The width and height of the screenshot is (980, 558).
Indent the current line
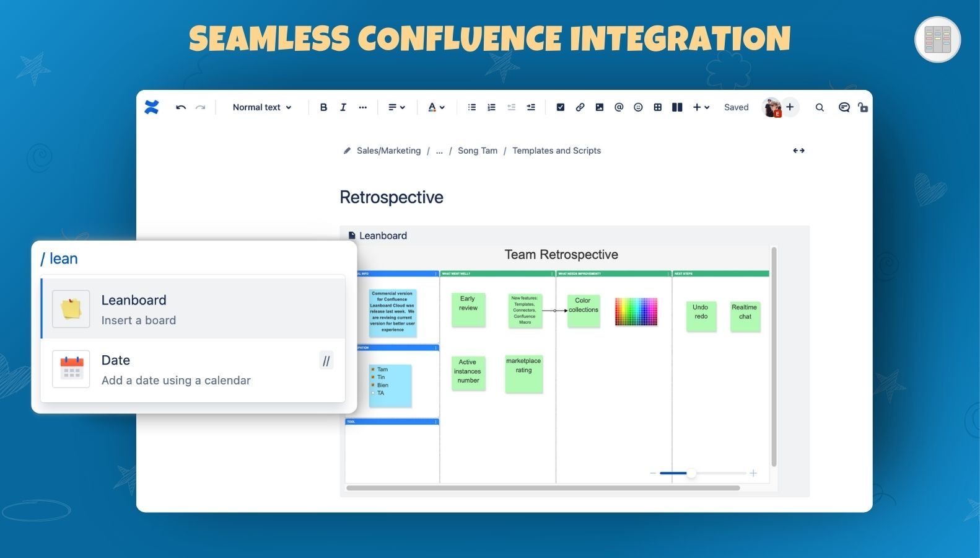(531, 107)
